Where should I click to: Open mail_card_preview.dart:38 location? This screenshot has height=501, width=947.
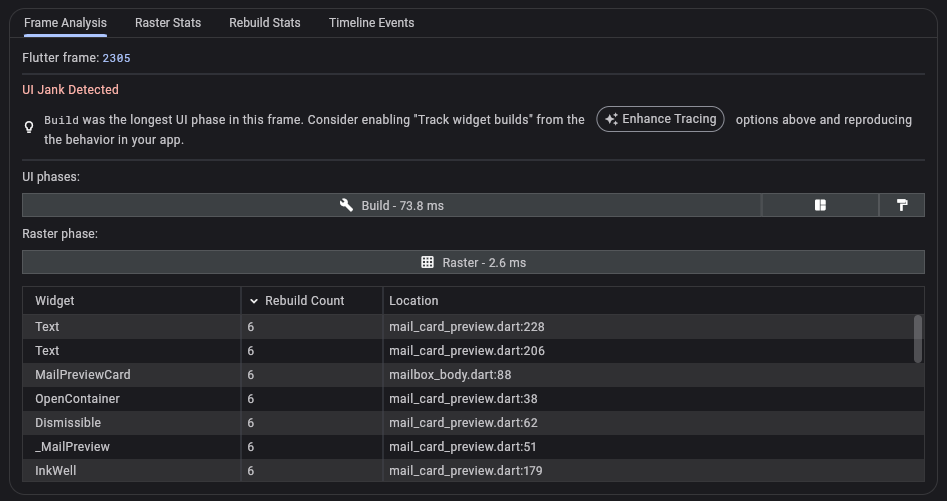click(463, 399)
